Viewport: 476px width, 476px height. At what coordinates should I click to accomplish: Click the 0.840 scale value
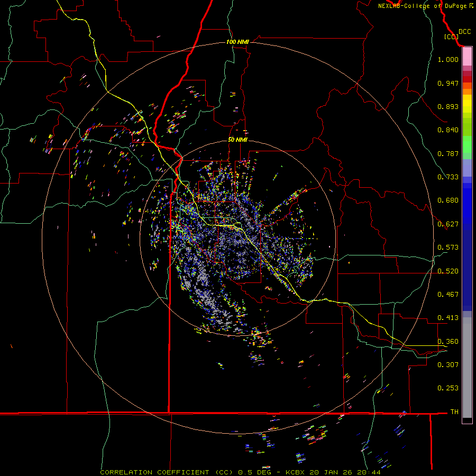[x=448, y=130]
